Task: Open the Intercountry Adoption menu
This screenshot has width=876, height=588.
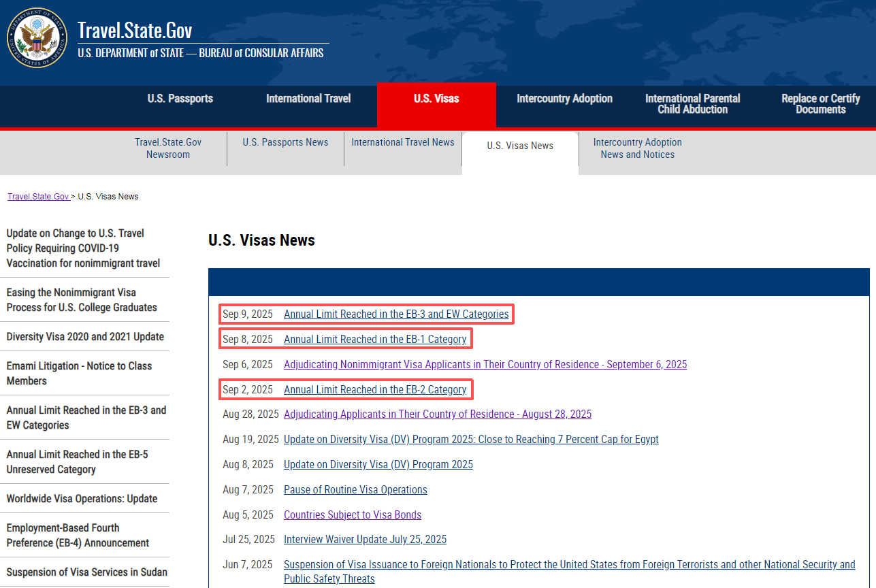Action: pyautogui.click(x=564, y=99)
